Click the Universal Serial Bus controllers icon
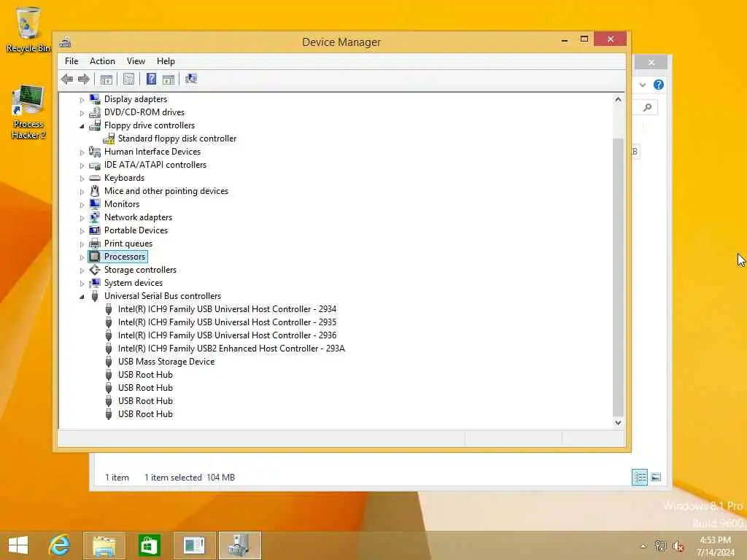 pyautogui.click(x=95, y=296)
